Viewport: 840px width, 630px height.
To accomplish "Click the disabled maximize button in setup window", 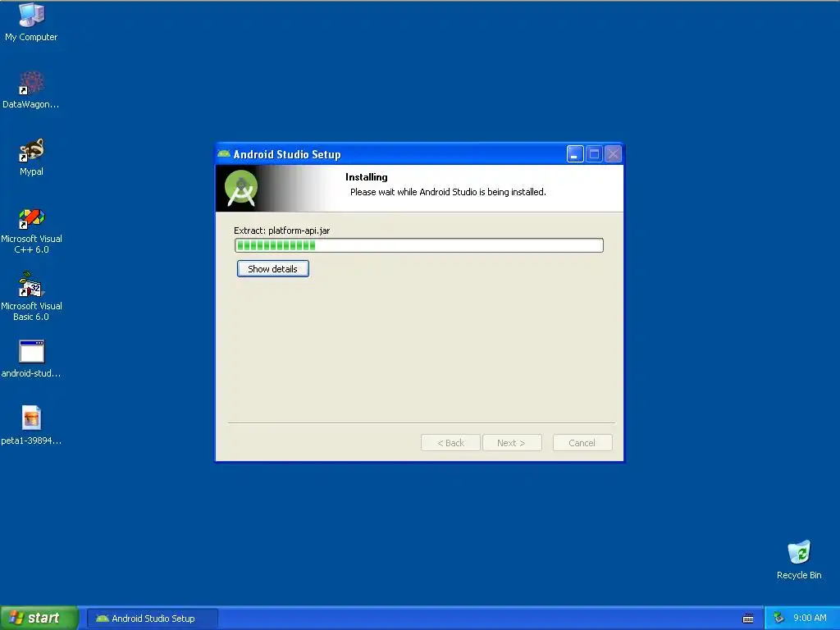I will click(x=594, y=154).
